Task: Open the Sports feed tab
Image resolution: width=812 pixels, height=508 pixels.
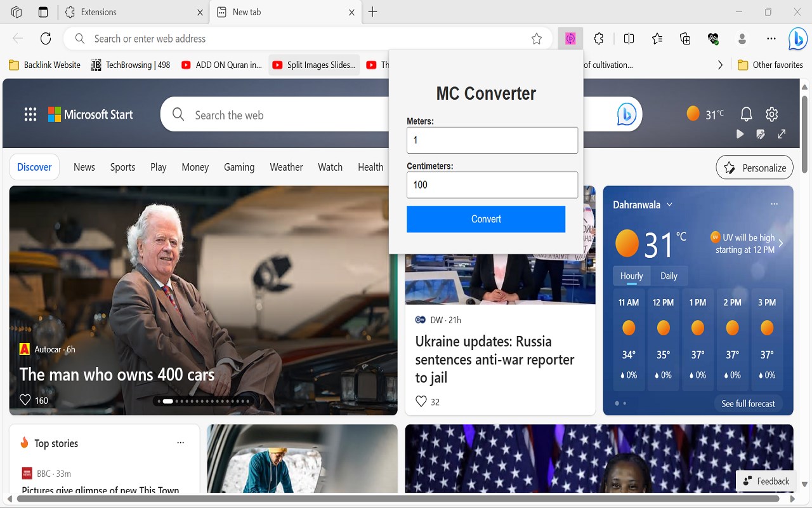Action: [122, 167]
